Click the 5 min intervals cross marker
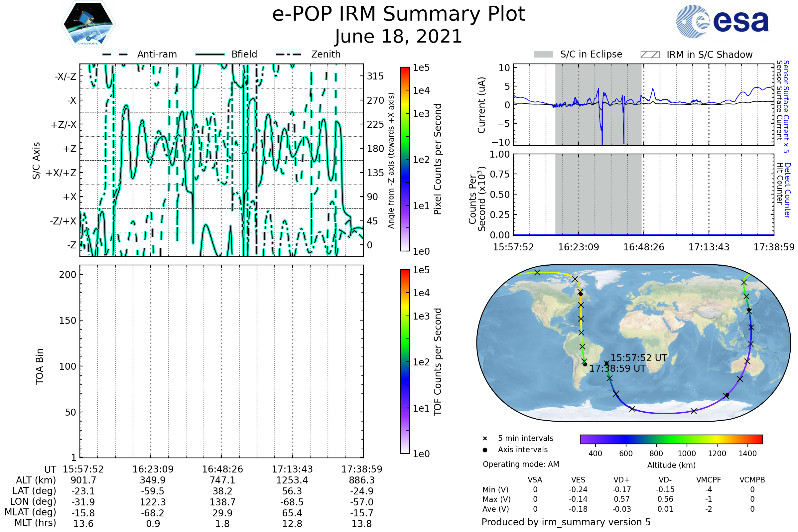The width and height of the screenshot is (798, 532). coord(485,439)
